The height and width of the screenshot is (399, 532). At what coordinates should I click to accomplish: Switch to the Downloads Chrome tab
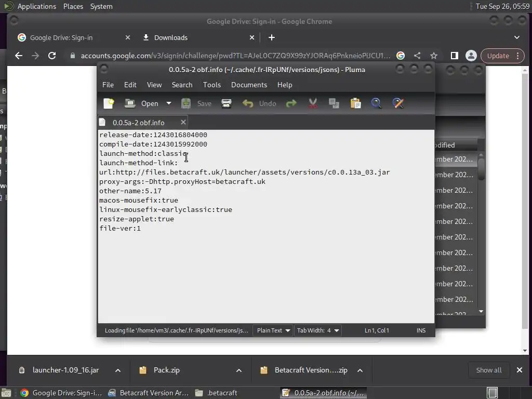coord(170,37)
